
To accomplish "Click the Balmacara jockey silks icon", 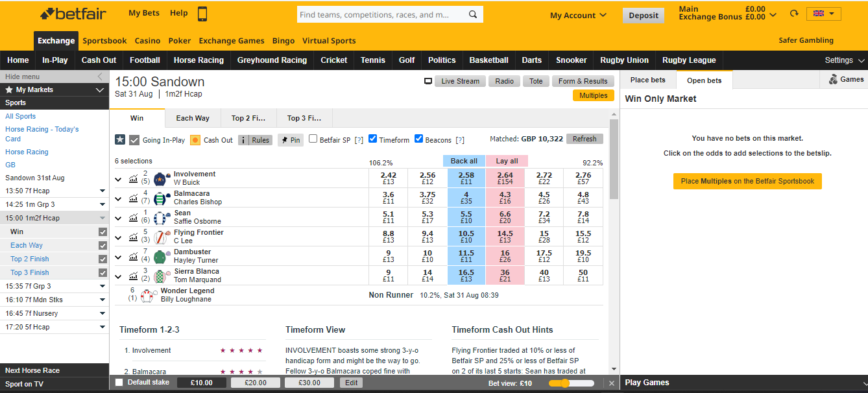I will [162, 198].
